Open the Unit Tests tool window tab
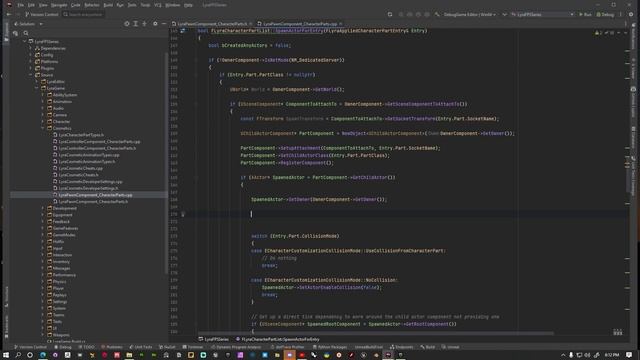This screenshot has width=640, height=360. tap(141, 347)
